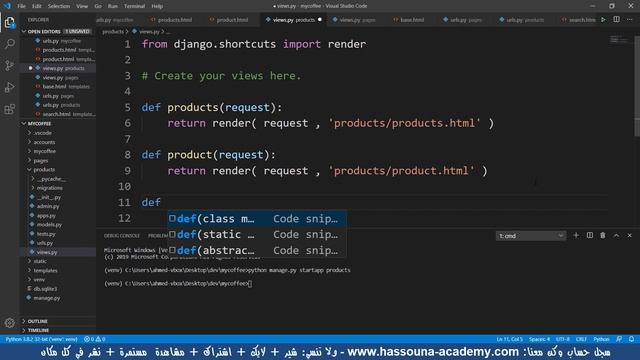The width and height of the screenshot is (640, 360).
Task: Switch to the Debug Console panel tab
Action: coord(122,236)
